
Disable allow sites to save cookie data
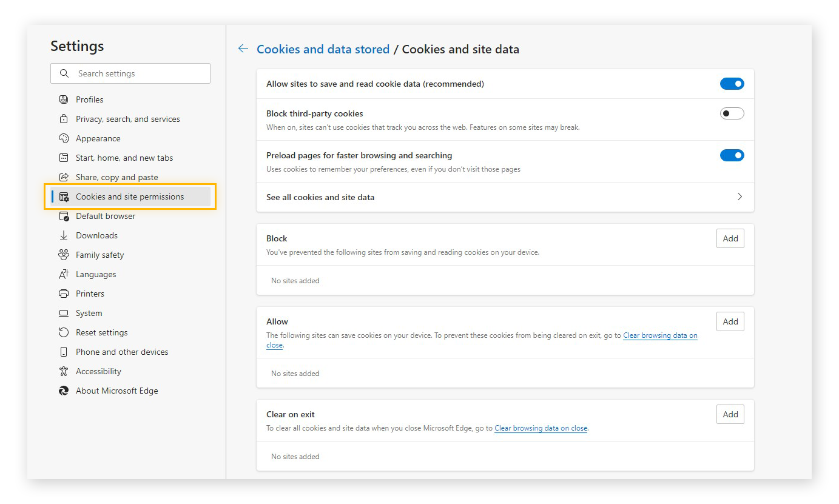(732, 84)
